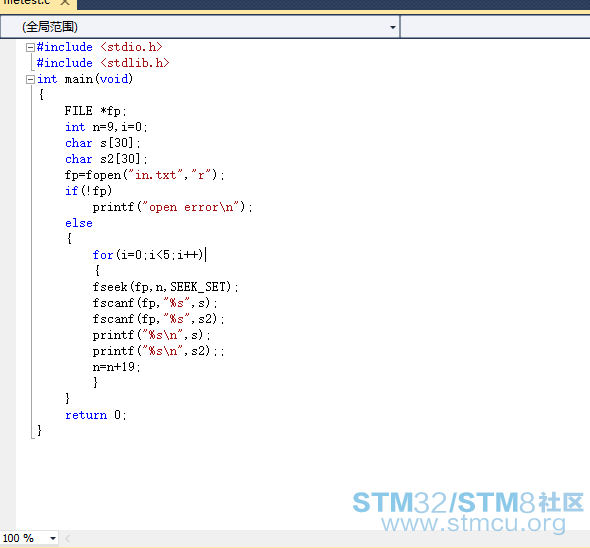Click the line '#include <stdio.h>'

[100, 47]
